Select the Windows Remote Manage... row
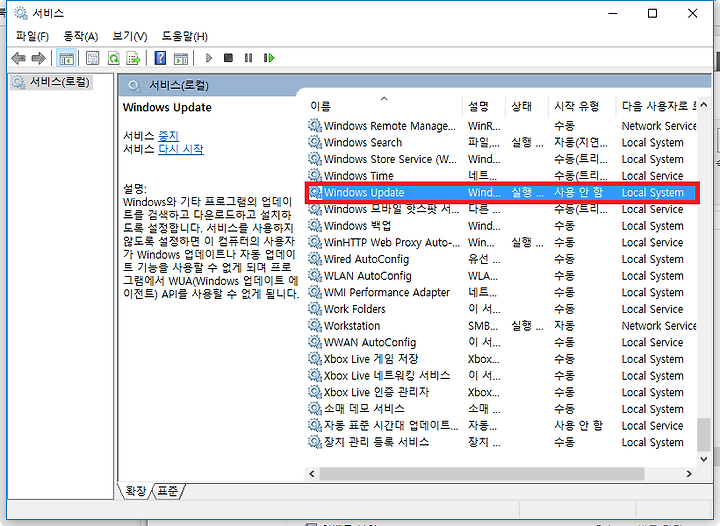This screenshot has width=720, height=526. pyautogui.click(x=502, y=126)
